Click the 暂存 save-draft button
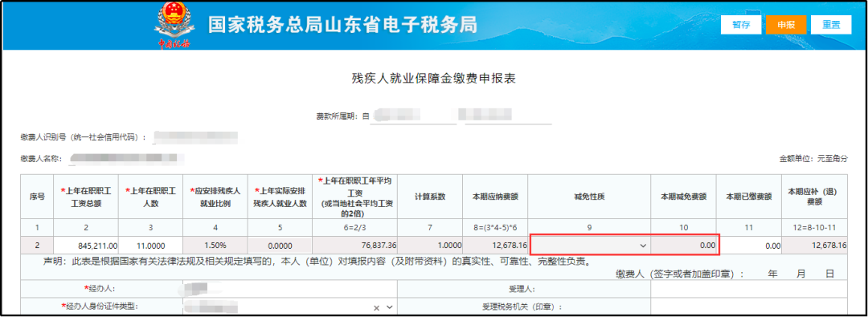The width and height of the screenshot is (868, 317). (x=741, y=25)
